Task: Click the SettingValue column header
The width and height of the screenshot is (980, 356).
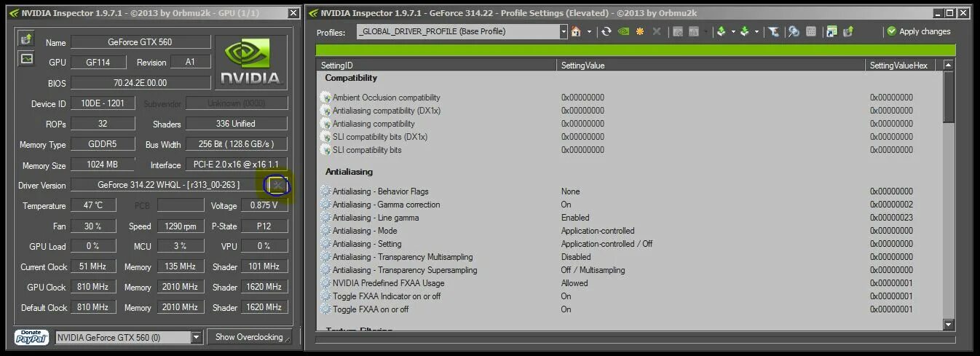Action: pyautogui.click(x=711, y=65)
